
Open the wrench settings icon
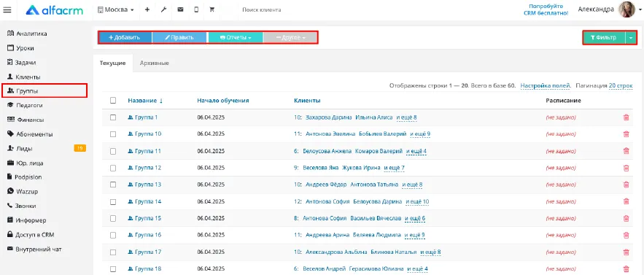pyautogui.click(x=163, y=10)
